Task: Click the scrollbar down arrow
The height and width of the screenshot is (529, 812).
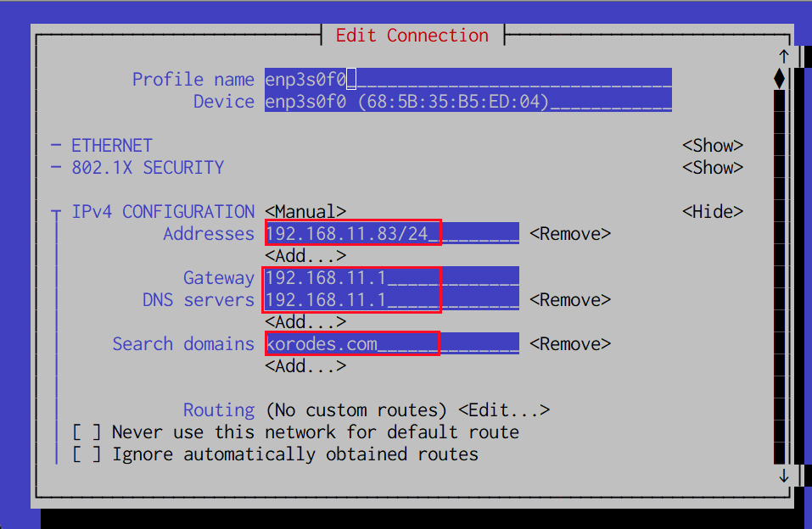Action: click(783, 476)
